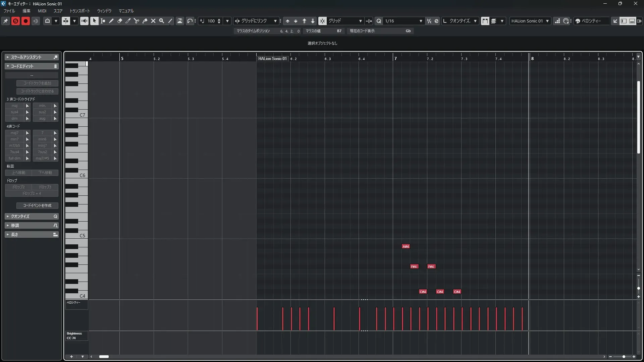The image size is (644, 362).
Task: Click the コードイベントを作成 button
Action: pos(37,205)
